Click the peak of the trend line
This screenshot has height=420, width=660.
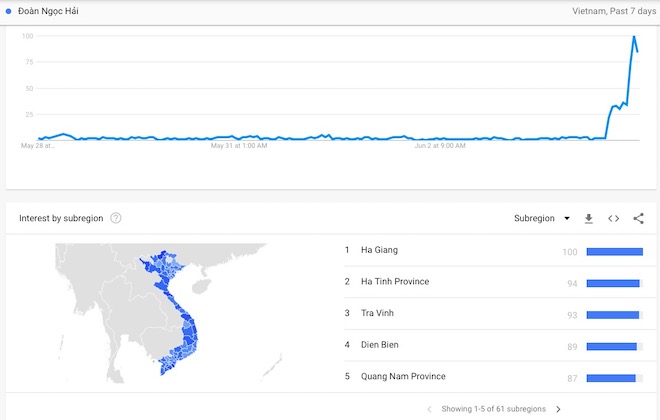click(x=634, y=37)
